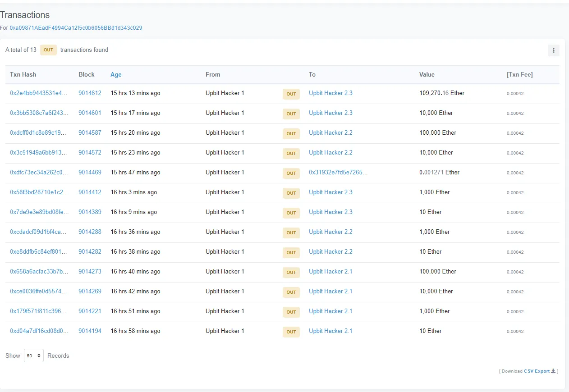This screenshot has height=392, width=569.
Task: Open Upbit Hacker 2.3 in first row
Action: click(x=330, y=93)
